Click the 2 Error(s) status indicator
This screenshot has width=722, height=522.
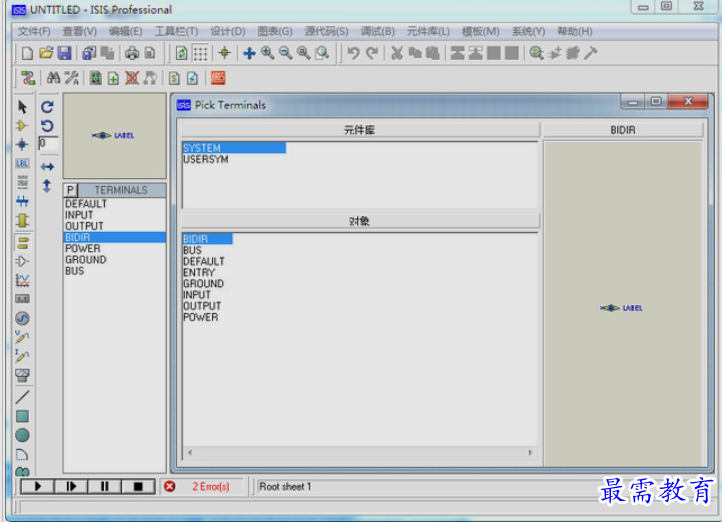[x=210, y=487]
